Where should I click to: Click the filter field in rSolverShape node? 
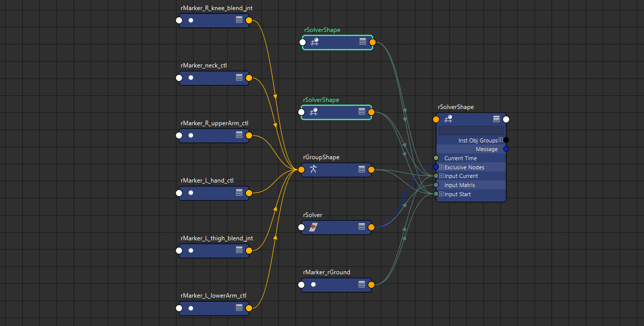tap(471, 130)
